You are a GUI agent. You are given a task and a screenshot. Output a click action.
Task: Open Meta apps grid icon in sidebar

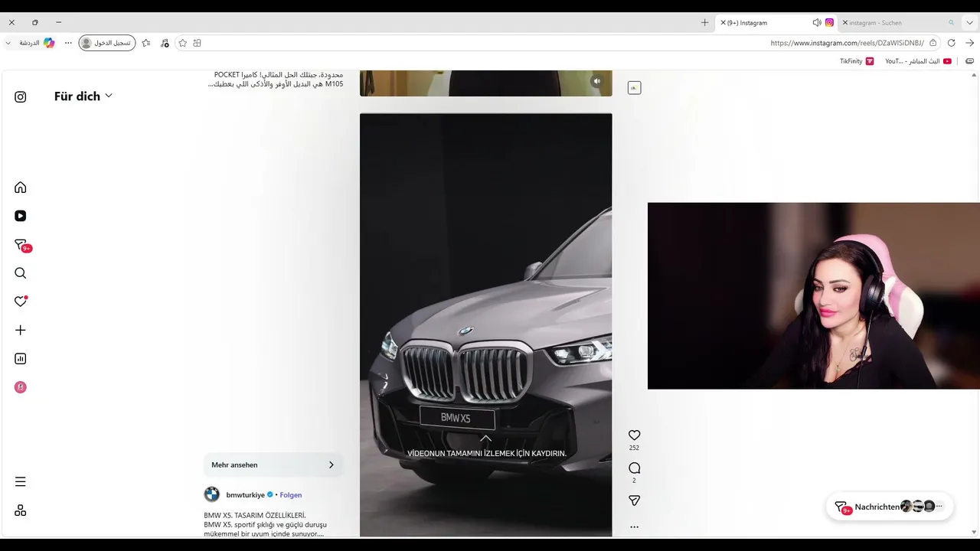pos(21,510)
